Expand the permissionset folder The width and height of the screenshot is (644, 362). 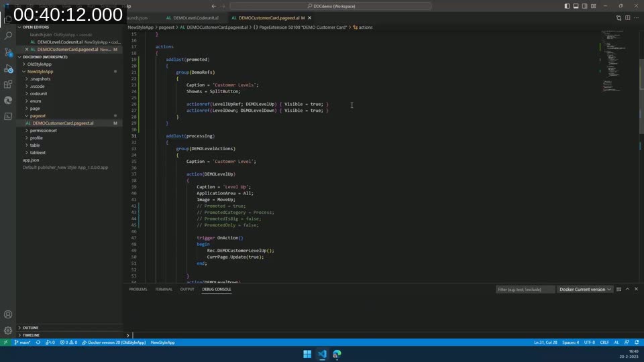(x=43, y=131)
